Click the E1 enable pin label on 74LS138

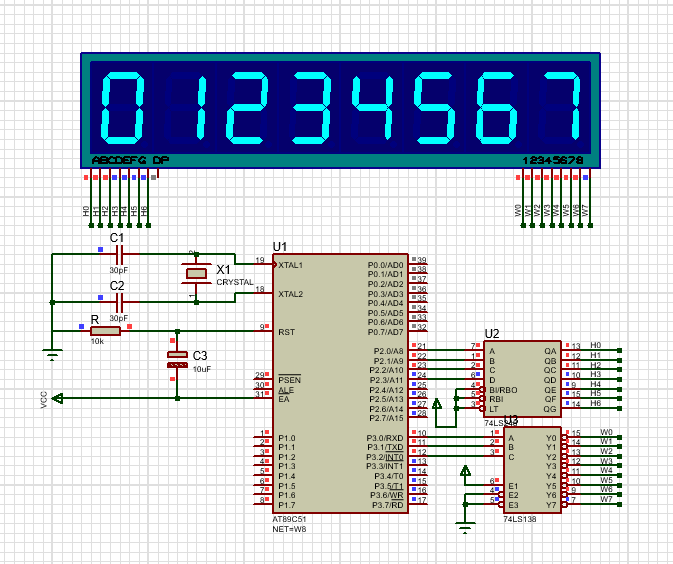coord(513,486)
